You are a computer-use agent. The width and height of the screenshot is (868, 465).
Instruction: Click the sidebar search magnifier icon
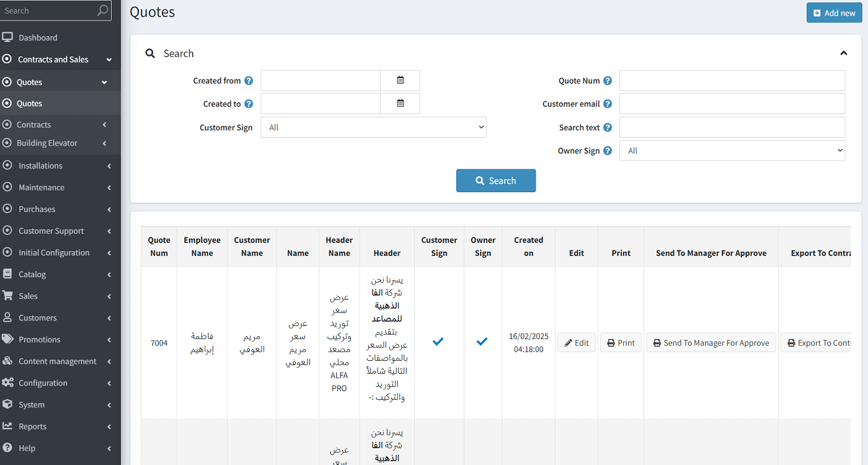pos(102,11)
